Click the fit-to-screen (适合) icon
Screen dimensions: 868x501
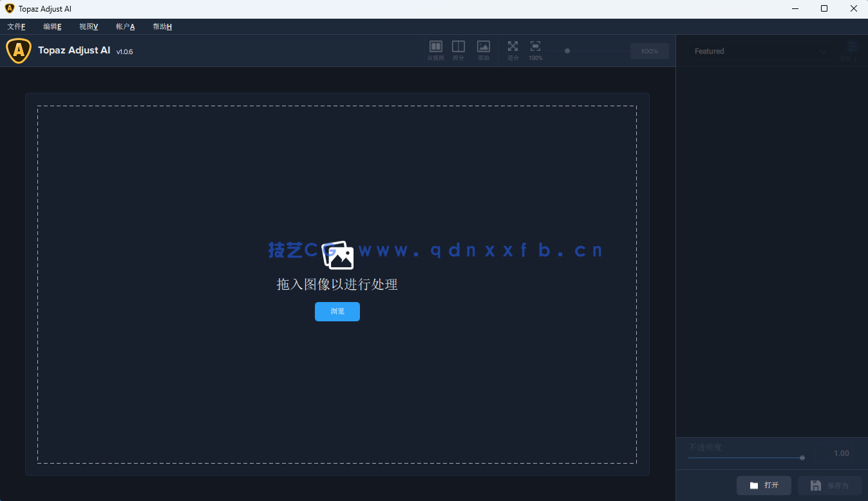point(513,47)
